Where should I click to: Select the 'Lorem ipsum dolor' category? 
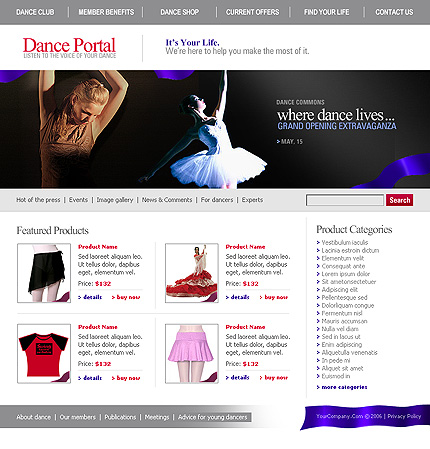tap(343, 274)
